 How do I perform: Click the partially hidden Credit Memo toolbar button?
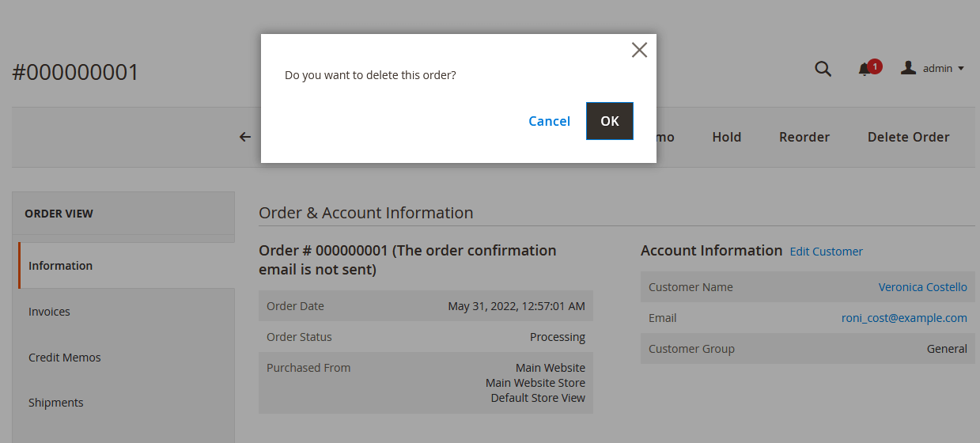click(665, 137)
